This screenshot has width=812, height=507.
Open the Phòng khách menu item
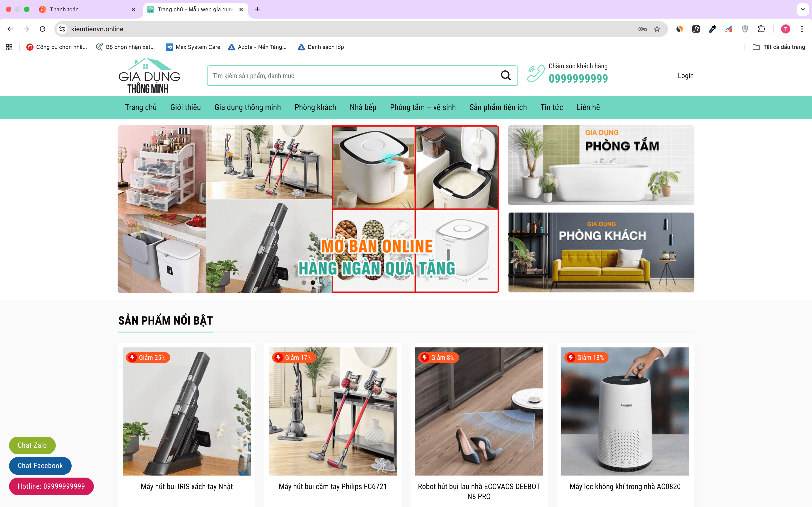315,107
